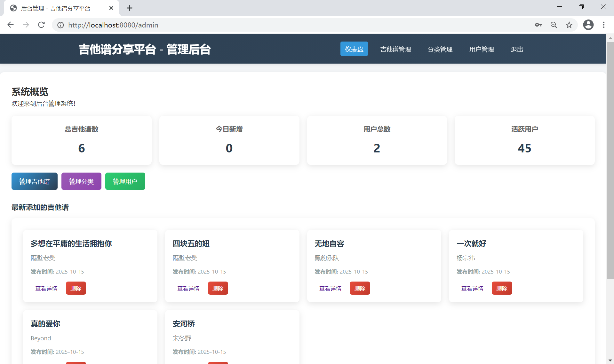Screen dimensions: 614x364
Task: Delete the 无地自容 guitar tab
Action: pos(360,288)
